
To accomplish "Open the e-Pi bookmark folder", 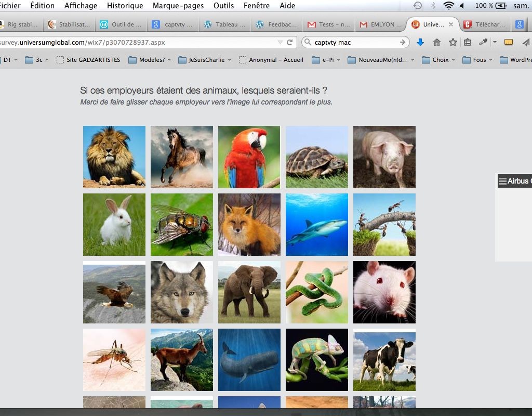I will coord(326,60).
